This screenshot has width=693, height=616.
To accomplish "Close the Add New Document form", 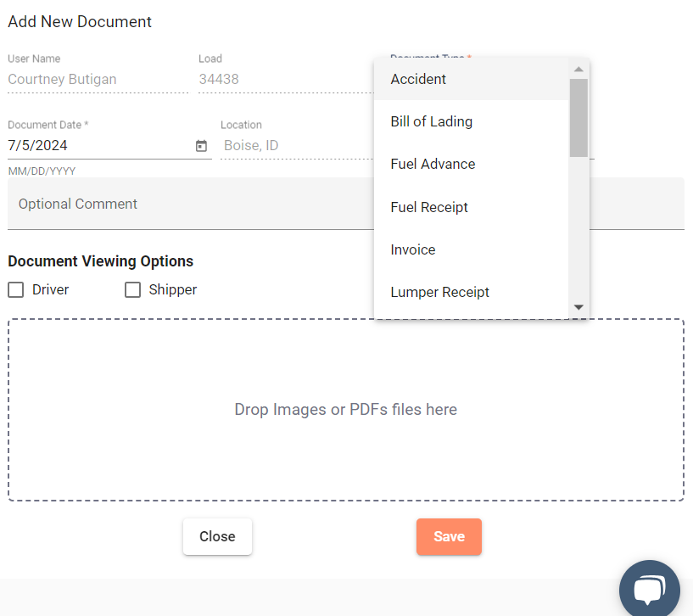I will [217, 536].
